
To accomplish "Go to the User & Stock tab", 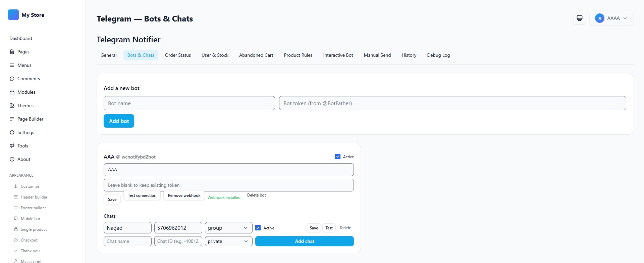I will (215, 55).
